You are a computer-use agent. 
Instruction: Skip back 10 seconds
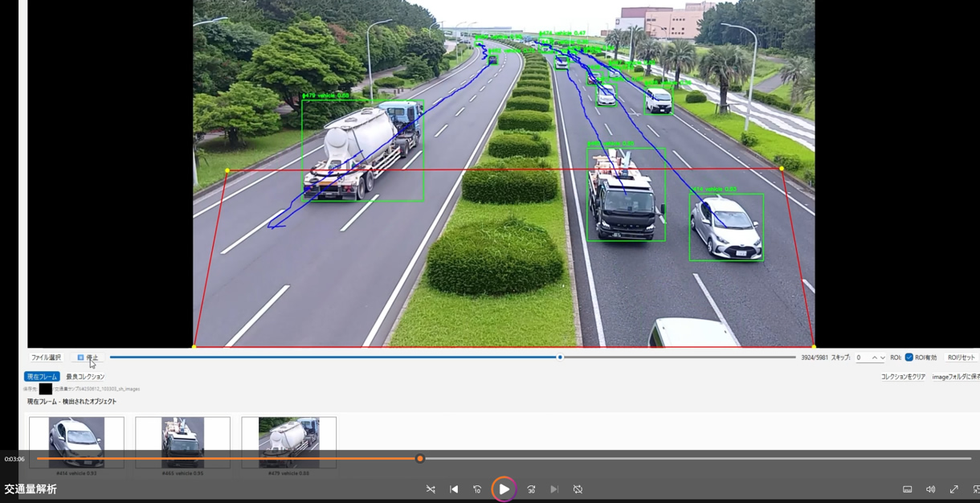pos(477,489)
